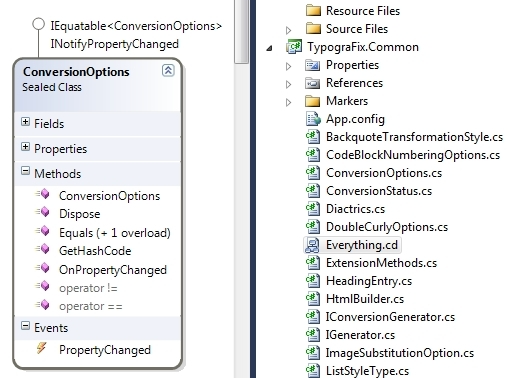Click the HtmlBuilder.cs file icon
The height and width of the screenshot is (378, 508).
click(313, 299)
